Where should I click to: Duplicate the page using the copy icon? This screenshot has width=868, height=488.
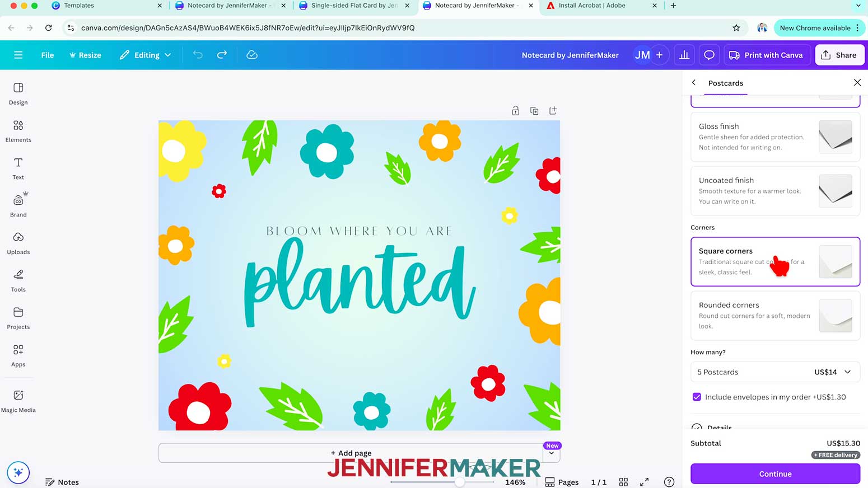pyautogui.click(x=534, y=111)
